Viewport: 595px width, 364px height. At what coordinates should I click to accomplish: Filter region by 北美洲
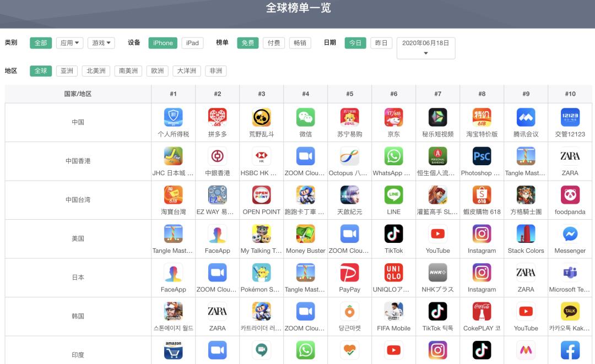[x=96, y=71]
